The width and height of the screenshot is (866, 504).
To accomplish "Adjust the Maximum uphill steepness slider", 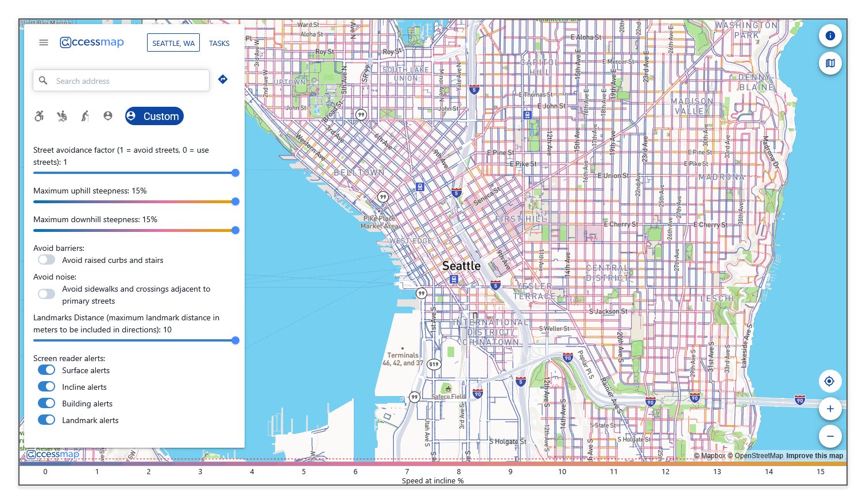I will (235, 201).
